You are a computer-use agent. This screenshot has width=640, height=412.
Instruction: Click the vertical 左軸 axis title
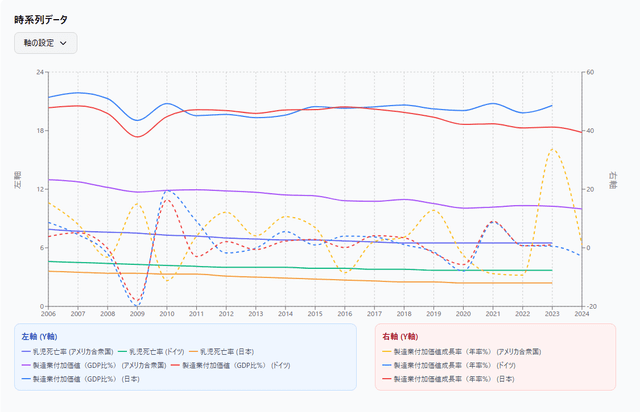coord(18,181)
